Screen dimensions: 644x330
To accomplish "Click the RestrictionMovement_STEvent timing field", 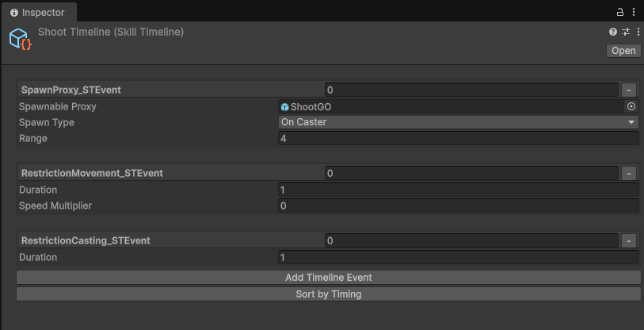I will point(471,173).
